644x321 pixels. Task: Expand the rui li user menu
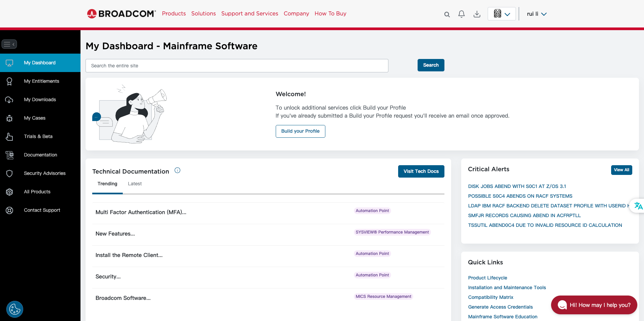pyautogui.click(x=537, y=14)
